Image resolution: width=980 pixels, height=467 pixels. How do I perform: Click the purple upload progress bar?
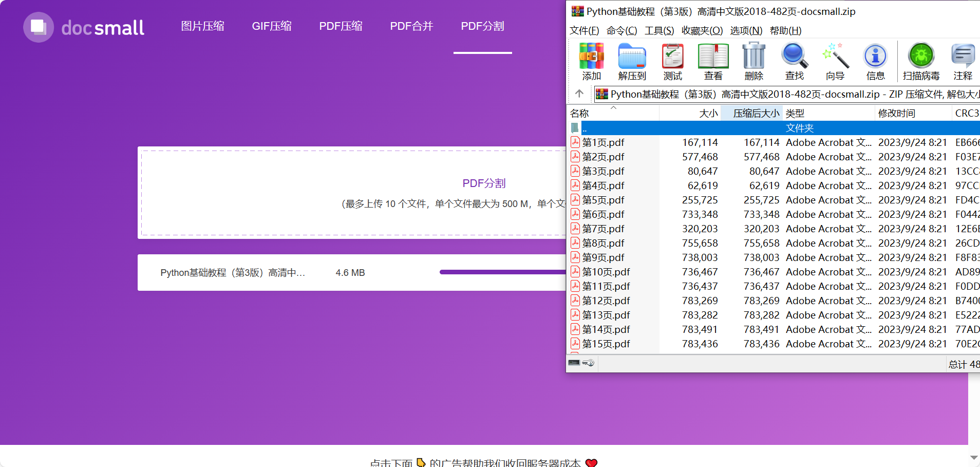[x=502, y=272]
